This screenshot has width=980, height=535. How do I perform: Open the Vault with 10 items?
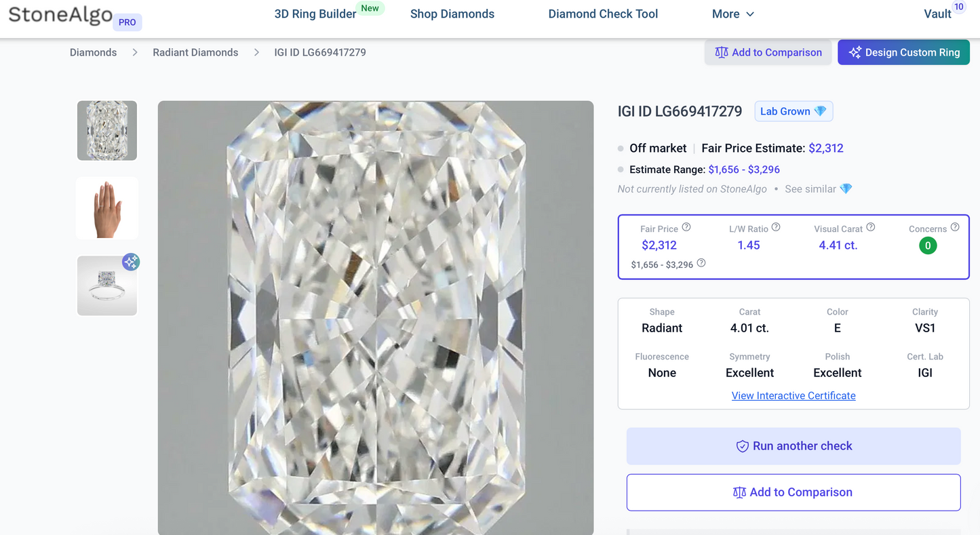[x=938, y=14]
